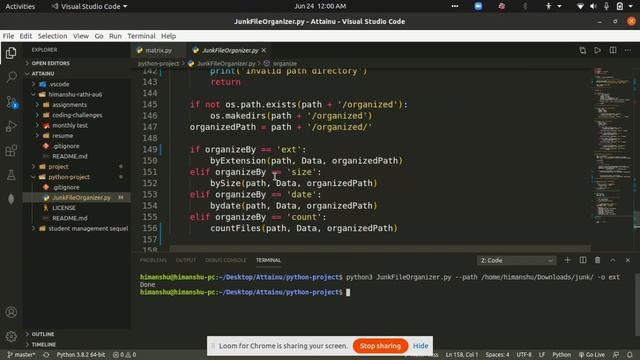Open the Accounts icon in activity bar
This screenshot has width=640, height=360.
11,312
